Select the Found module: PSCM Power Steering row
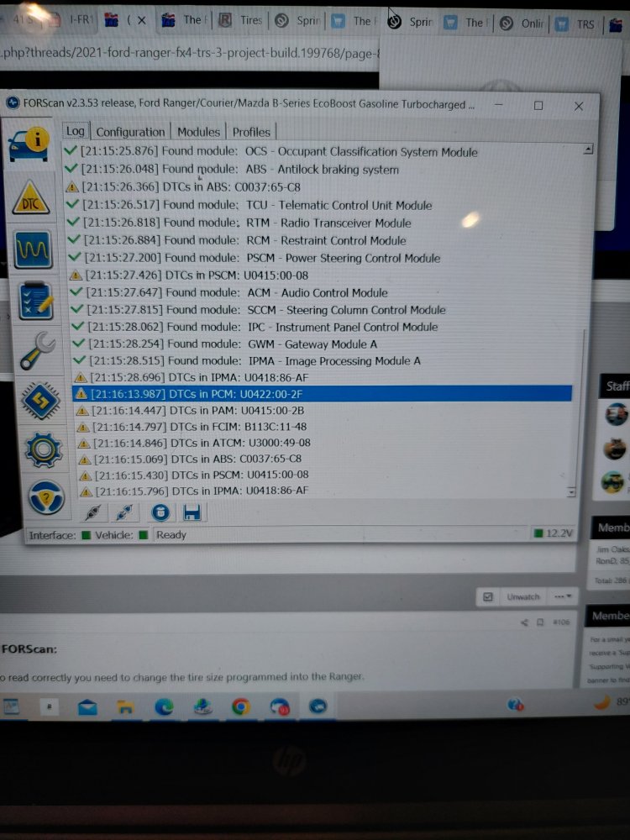 coord(255,258)
